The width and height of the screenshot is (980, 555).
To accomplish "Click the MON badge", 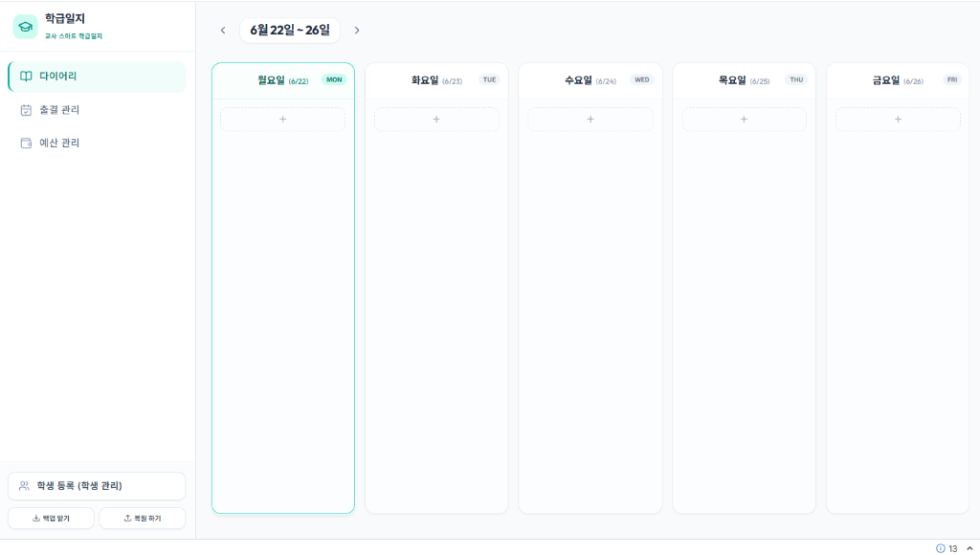I will tap(334, 79).
